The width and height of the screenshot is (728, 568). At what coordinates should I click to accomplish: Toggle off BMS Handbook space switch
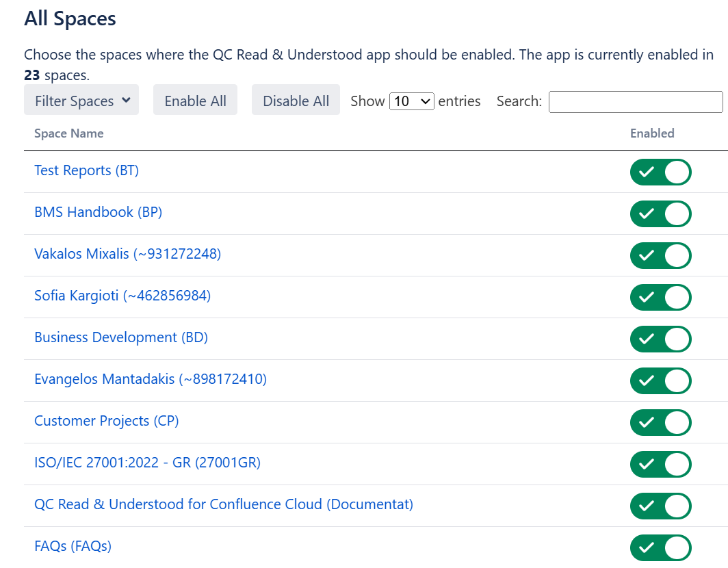(660, 214)
